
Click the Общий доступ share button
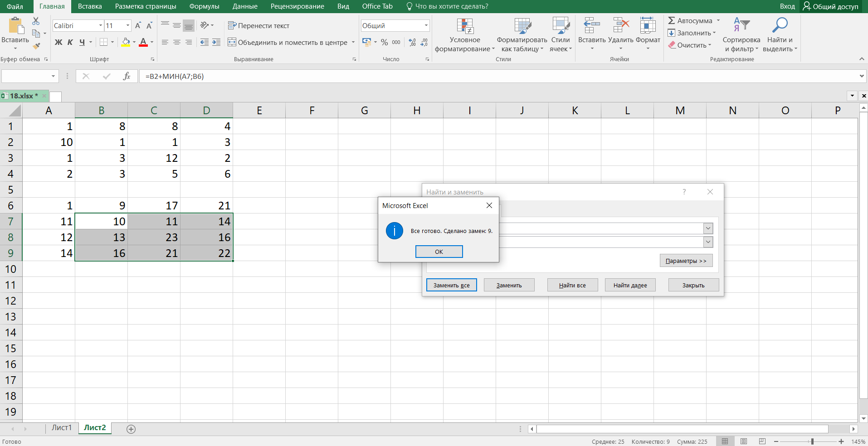tap(830, 6)
